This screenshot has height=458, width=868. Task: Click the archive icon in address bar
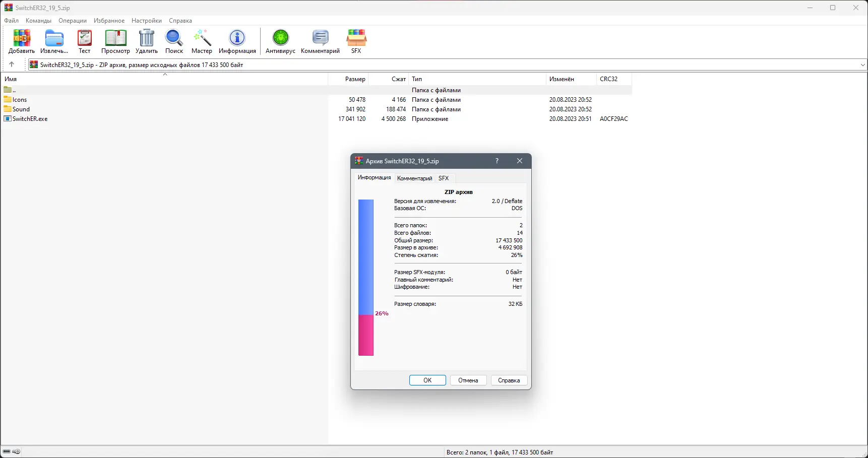[34, 64]
